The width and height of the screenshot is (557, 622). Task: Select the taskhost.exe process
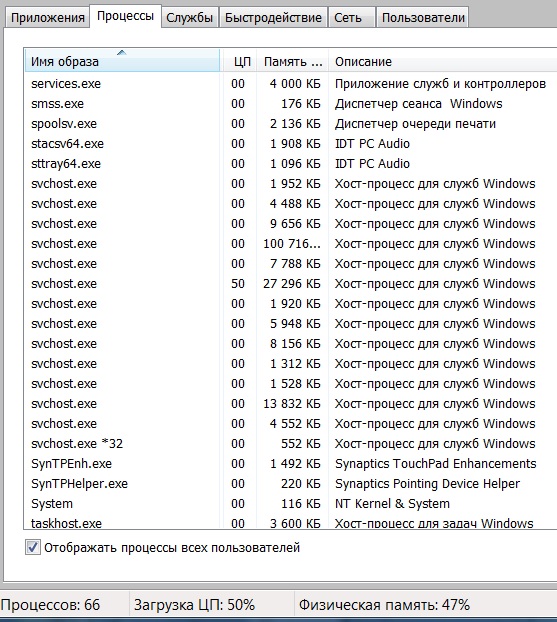click(290, 523)
